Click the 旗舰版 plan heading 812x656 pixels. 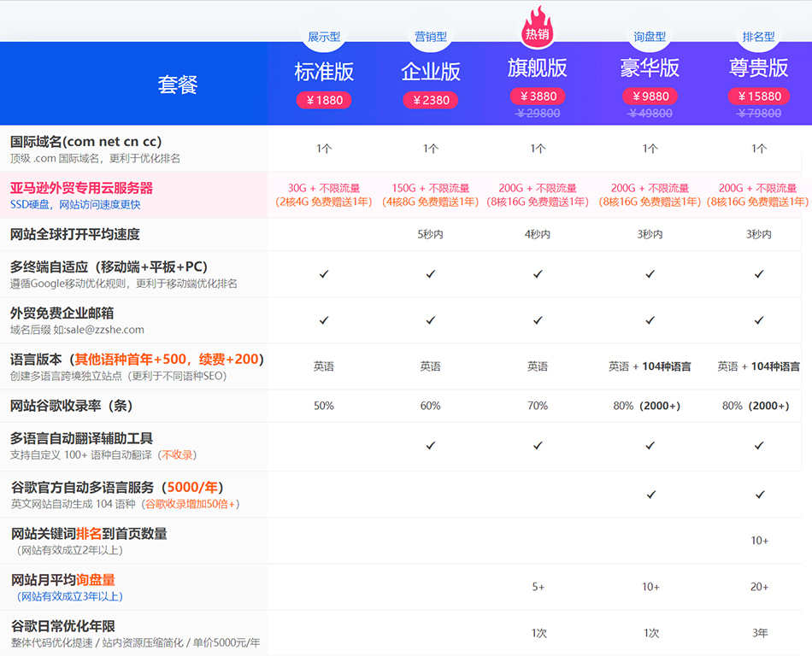pos(538,67)
